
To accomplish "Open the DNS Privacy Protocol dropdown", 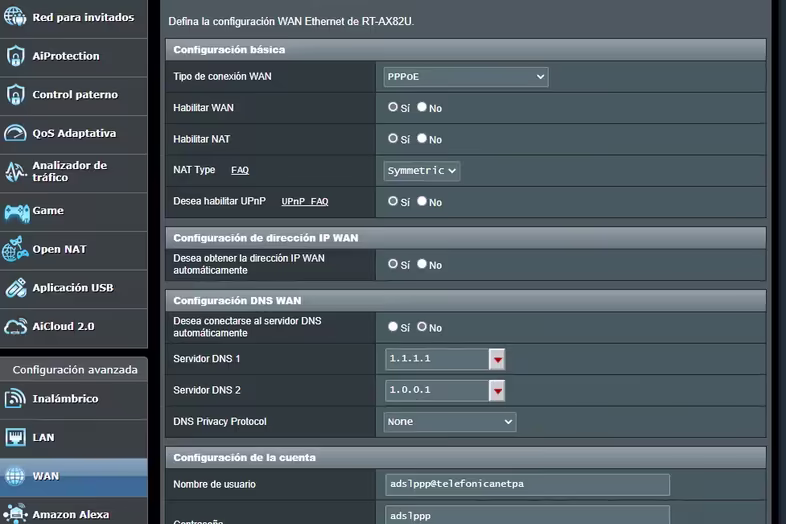I will coord(450,422).
